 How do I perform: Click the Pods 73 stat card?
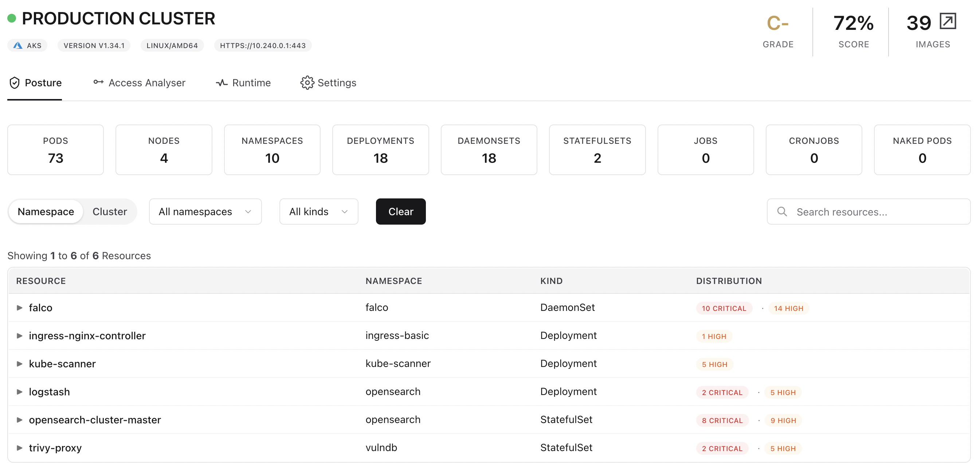(55, 150)
